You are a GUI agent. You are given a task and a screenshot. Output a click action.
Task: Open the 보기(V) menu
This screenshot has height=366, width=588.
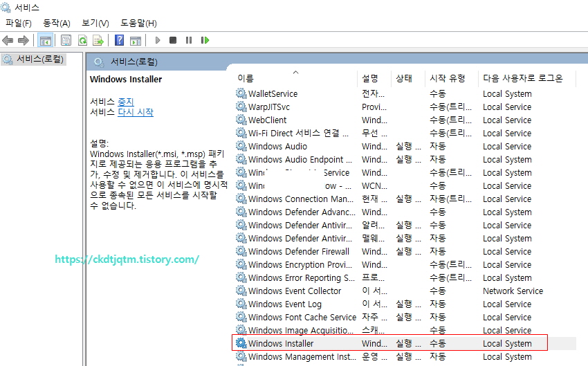point(95,24)
